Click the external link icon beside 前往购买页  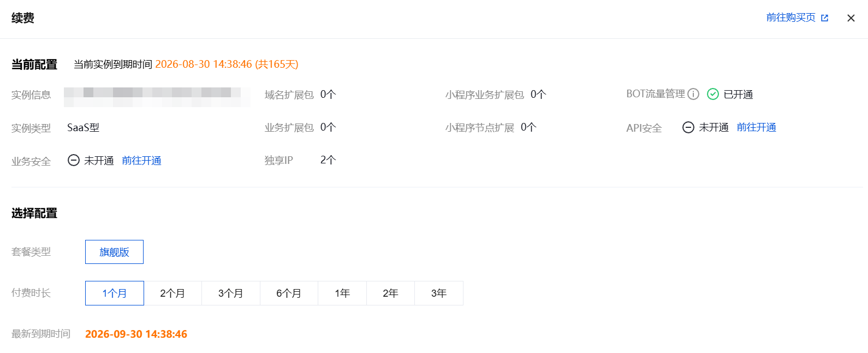click(824, 18)
